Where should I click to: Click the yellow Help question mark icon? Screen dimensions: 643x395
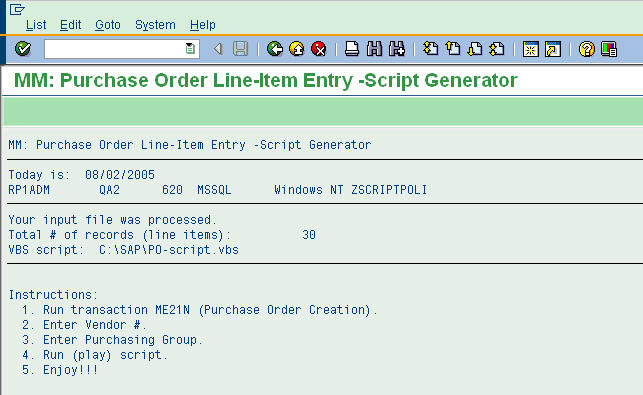(586, 49)
